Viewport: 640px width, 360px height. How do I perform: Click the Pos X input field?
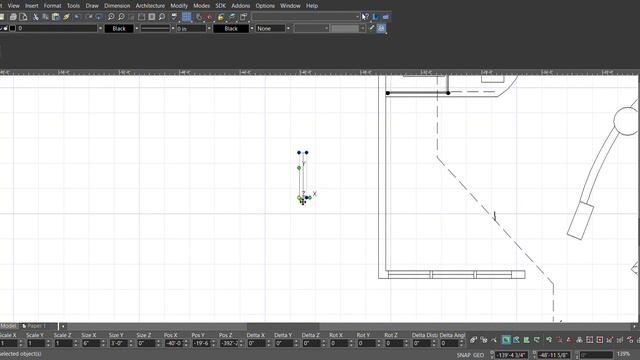pos(173,344)
